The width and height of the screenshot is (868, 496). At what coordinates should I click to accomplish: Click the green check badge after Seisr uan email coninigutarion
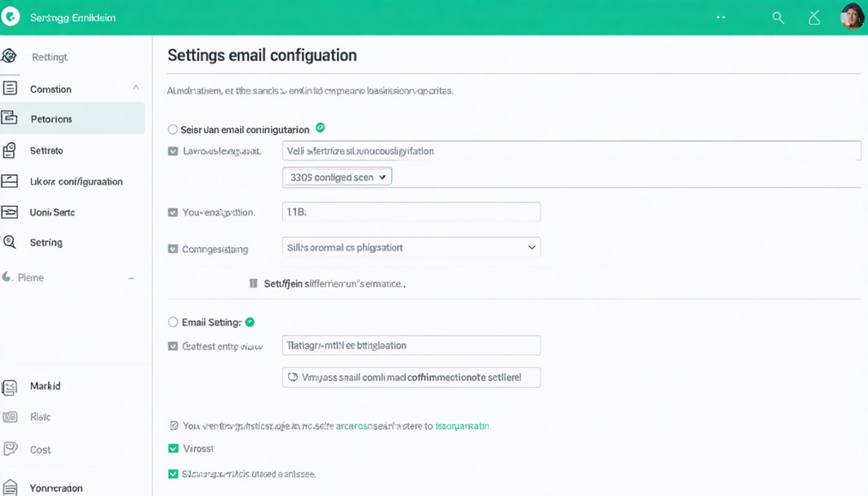pyautogui.click(x=320, y=128)
